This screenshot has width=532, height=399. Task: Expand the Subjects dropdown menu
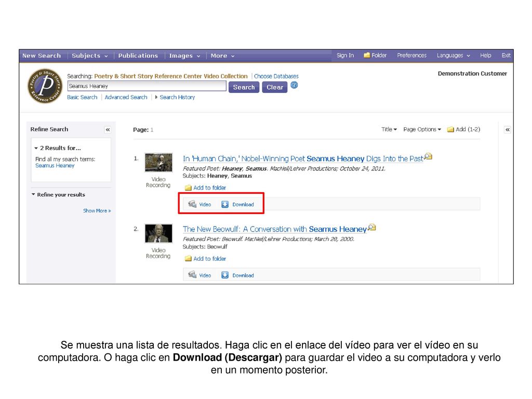(x=89, y=56)
